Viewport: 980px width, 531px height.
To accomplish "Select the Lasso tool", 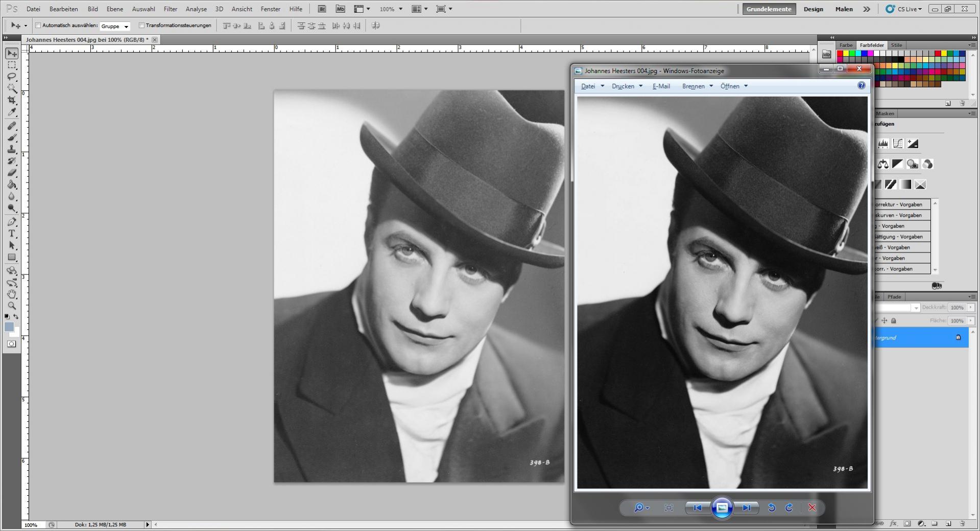I will click(x=12, y=77).
